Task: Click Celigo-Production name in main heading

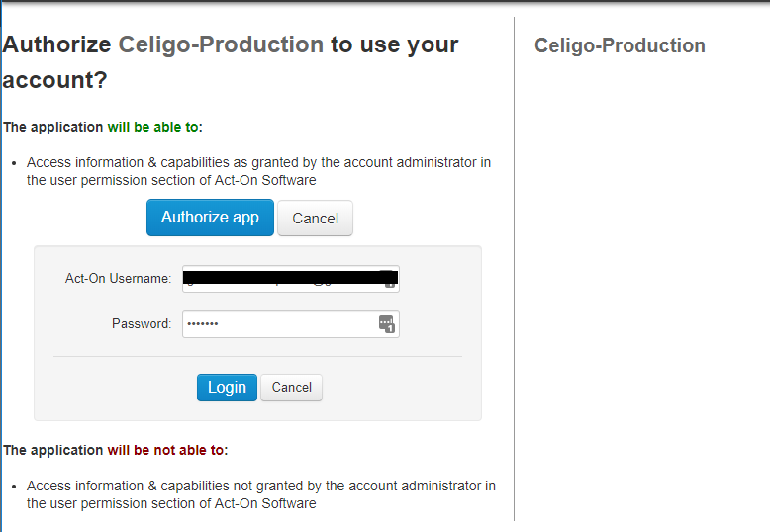Action: tap(221, 44)
